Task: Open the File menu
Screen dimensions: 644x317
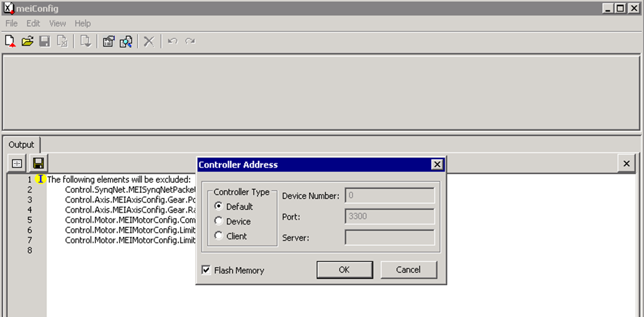Action: point(11,24)
